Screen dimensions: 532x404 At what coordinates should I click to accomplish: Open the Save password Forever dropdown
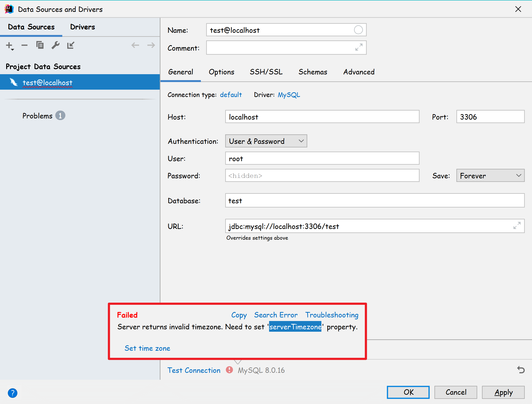click(x=490, y=176)
